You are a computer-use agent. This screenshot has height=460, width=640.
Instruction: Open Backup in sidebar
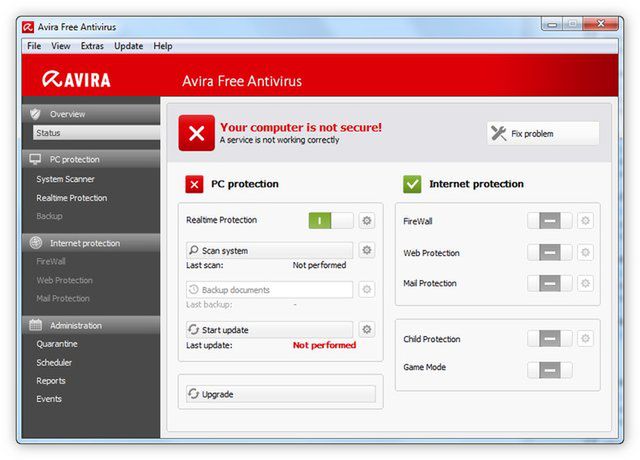(x=49, y=216)
